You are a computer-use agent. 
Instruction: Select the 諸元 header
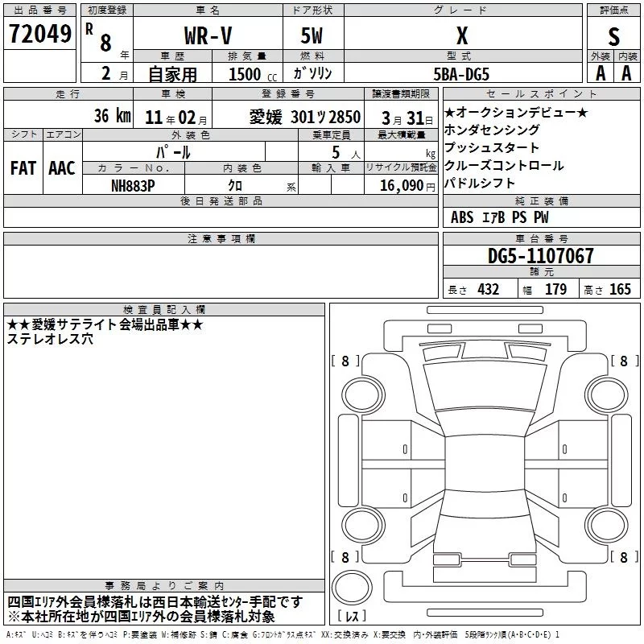541,272
